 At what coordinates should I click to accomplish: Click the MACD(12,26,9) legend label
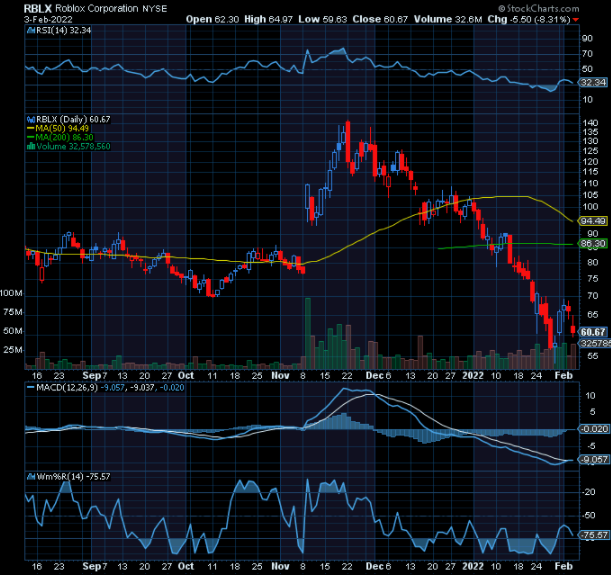point(67,388)
